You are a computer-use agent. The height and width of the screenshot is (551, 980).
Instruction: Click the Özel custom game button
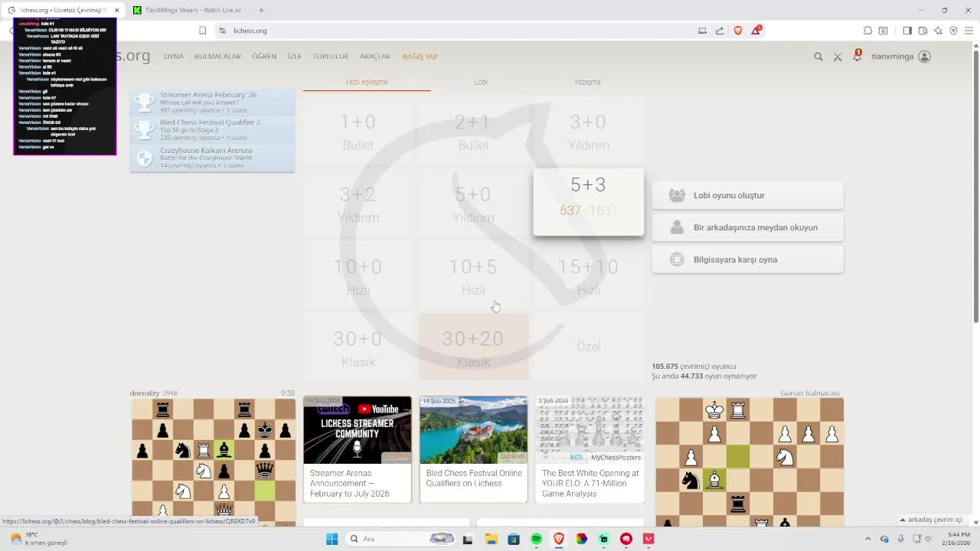[588, 347]
